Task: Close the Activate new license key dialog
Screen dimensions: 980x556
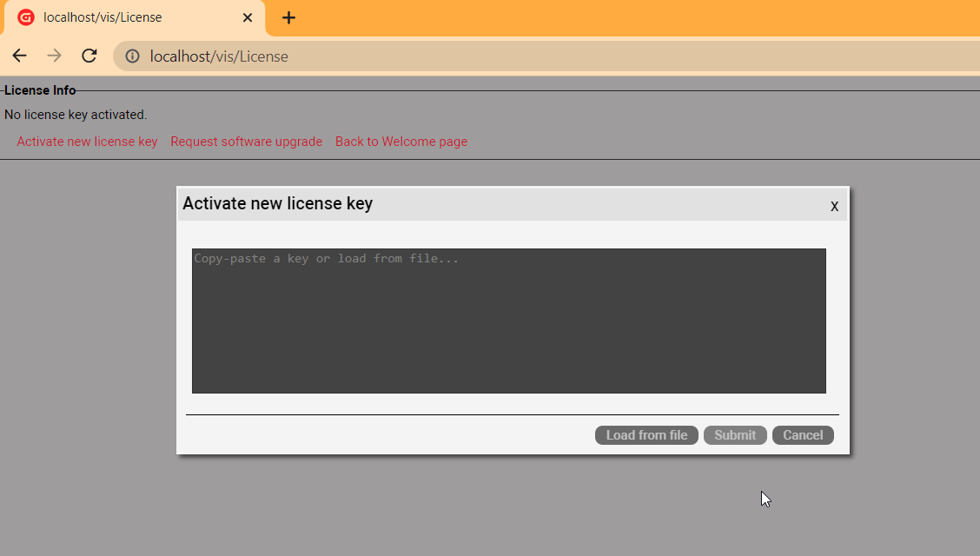Action: point(834,206)
